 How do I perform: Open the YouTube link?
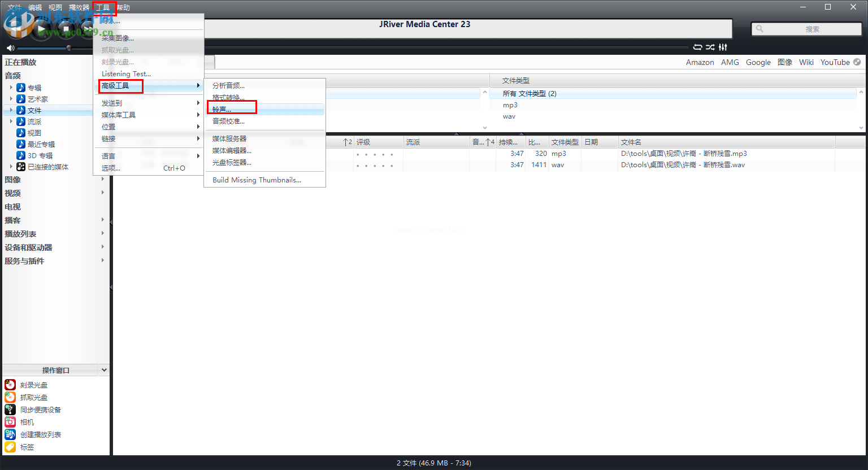[835, 62]
